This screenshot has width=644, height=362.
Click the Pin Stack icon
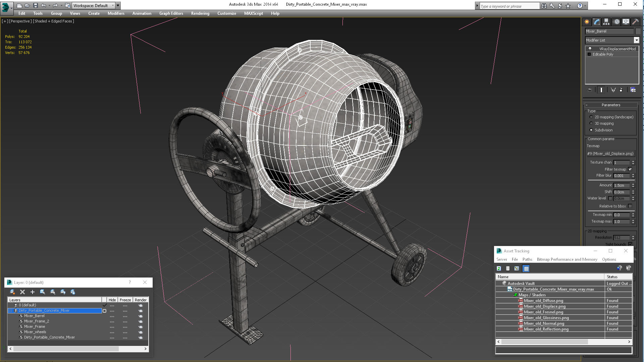click(590, 90)
